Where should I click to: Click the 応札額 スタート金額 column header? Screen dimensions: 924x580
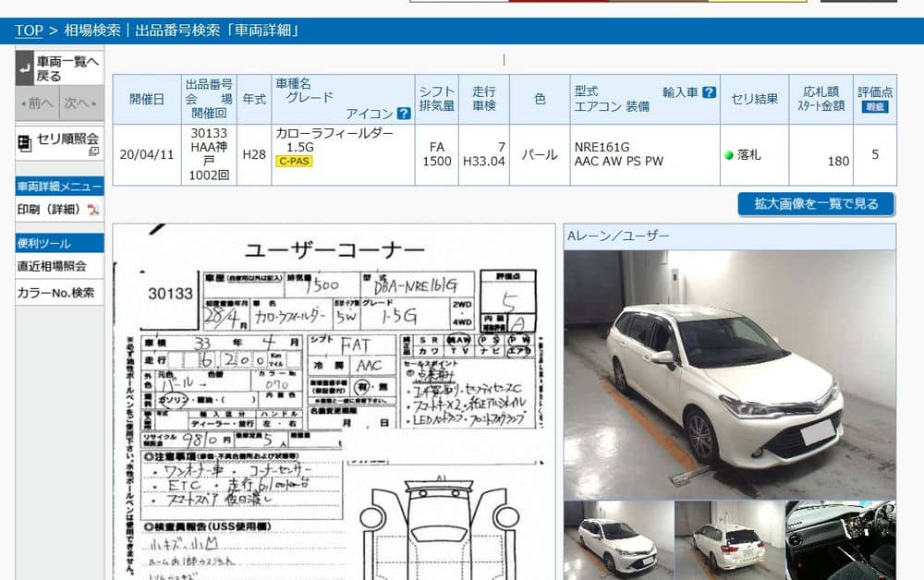821,99
